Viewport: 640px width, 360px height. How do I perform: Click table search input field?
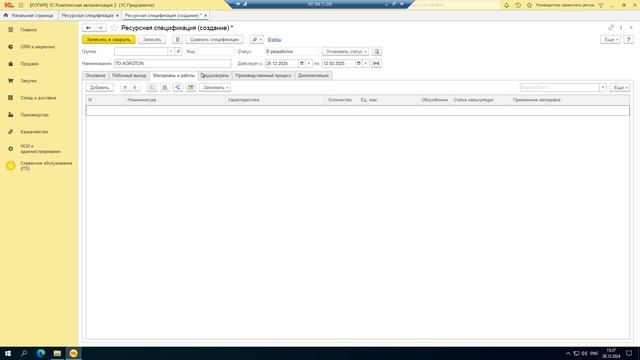(560, 88)
